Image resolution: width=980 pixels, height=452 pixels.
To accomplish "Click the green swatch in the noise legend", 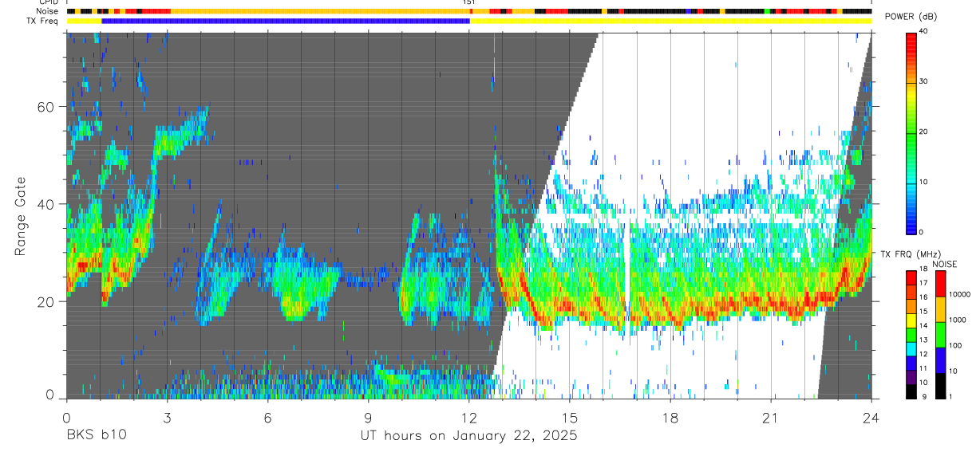I will coord(941,334).
